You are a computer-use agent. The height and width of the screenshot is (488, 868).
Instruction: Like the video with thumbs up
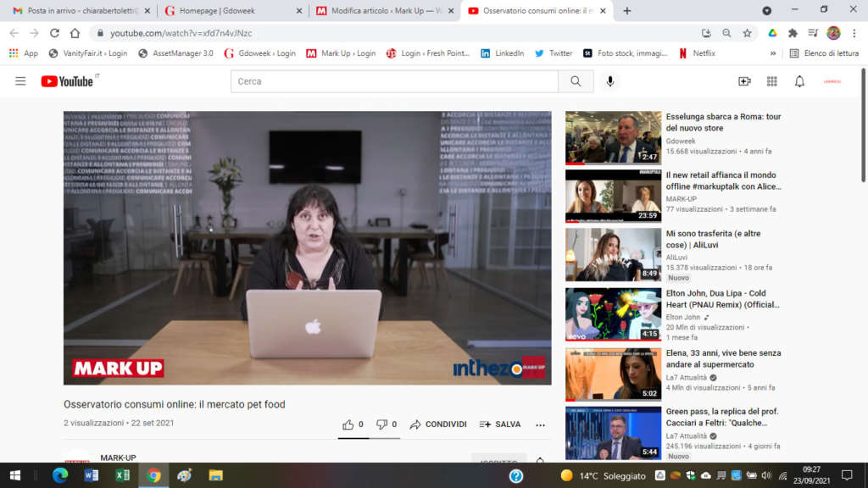348,424
